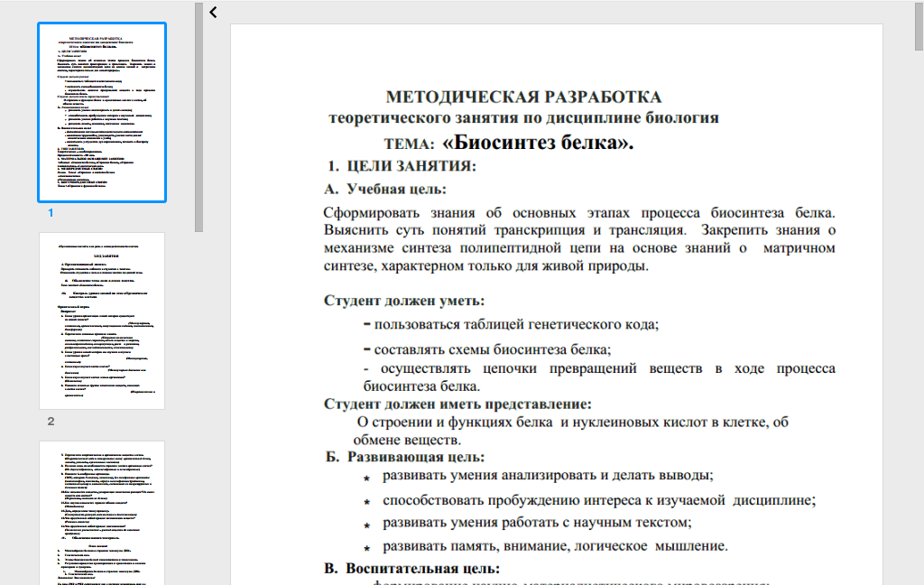Click the "Воспитательная цель" subheading
This screenshot has height=585, width=924.
point(421,569)
